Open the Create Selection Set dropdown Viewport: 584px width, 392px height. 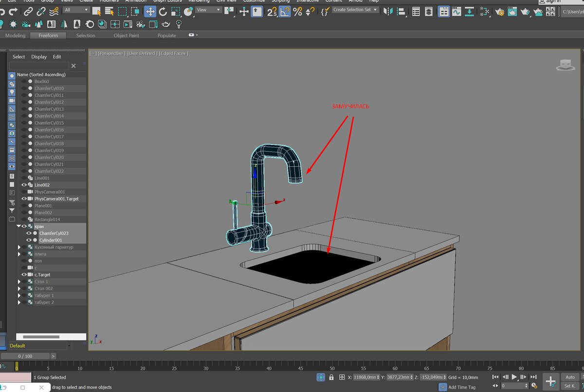(x=355, y=10)
